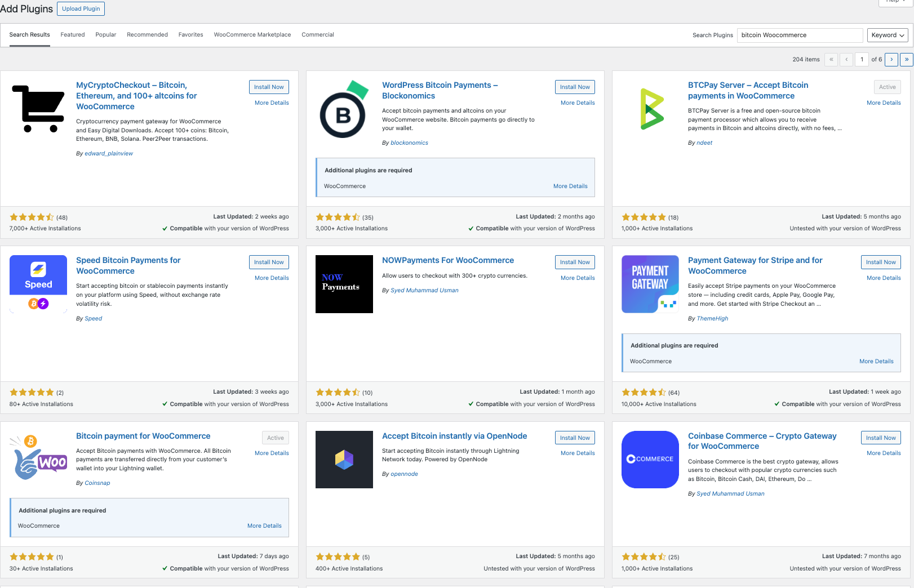This screenshot has height=588, width=914.
Task: View More Details for OpenNode plugin
Action: [578, 453]
